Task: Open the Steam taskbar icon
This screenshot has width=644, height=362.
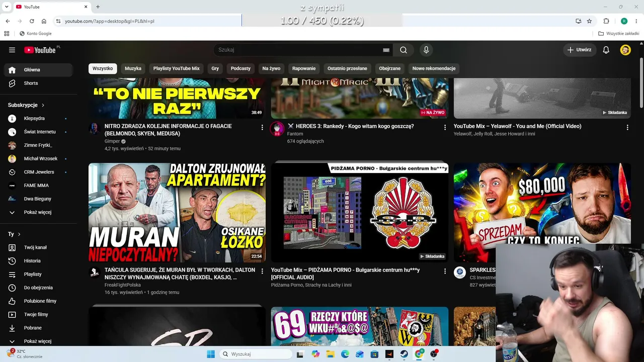Action: [x=404, y=354]
